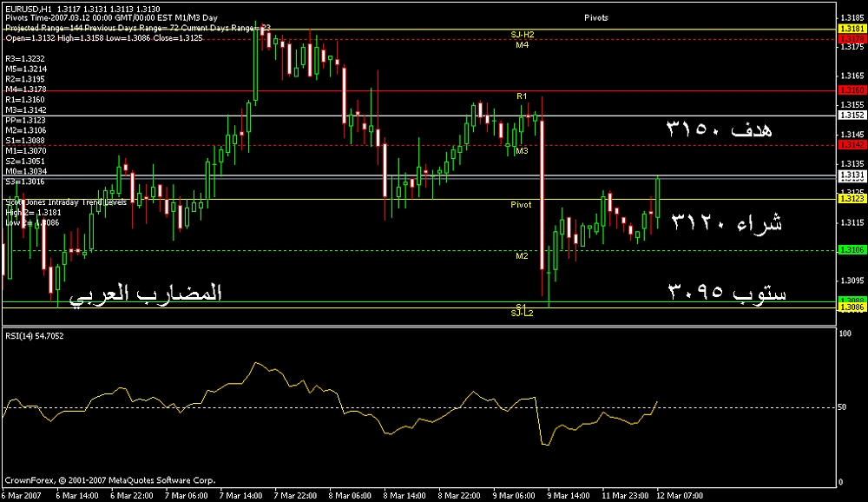Image resolution: width=868 pixels, height=502 pixels.
Task: Select the yellow 'Pivot' line label
Action: point(521,205)
